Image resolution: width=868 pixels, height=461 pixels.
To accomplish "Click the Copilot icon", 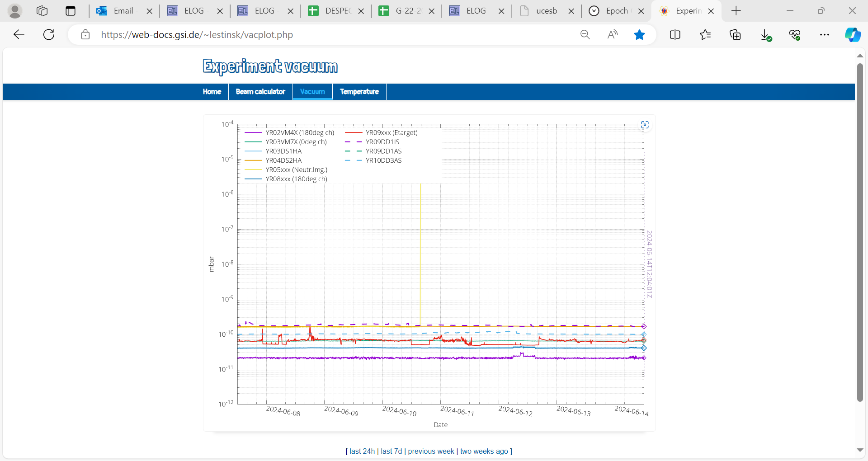I will point(853,35).
